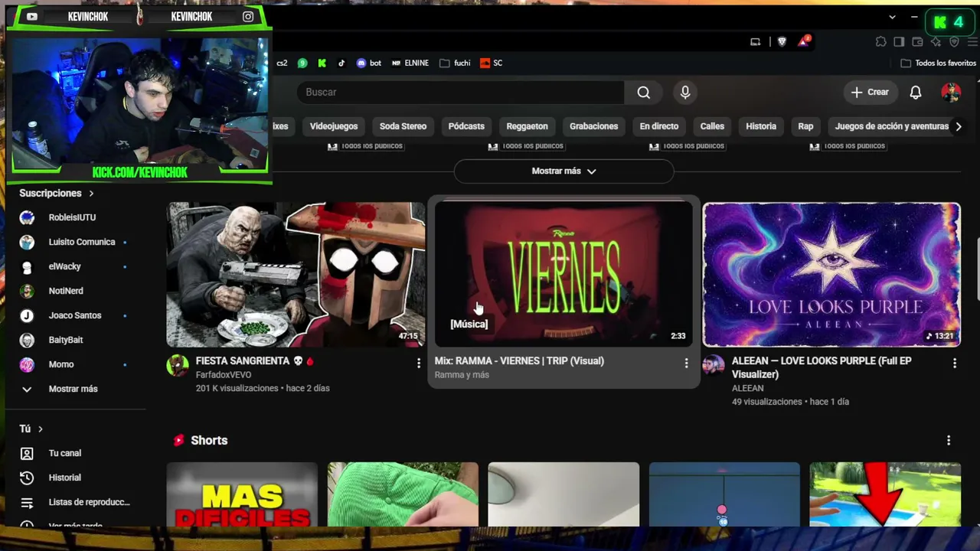Expand the Suscripciones section heading
Viewport: 980px width, 551px height.
click(57, 194)
